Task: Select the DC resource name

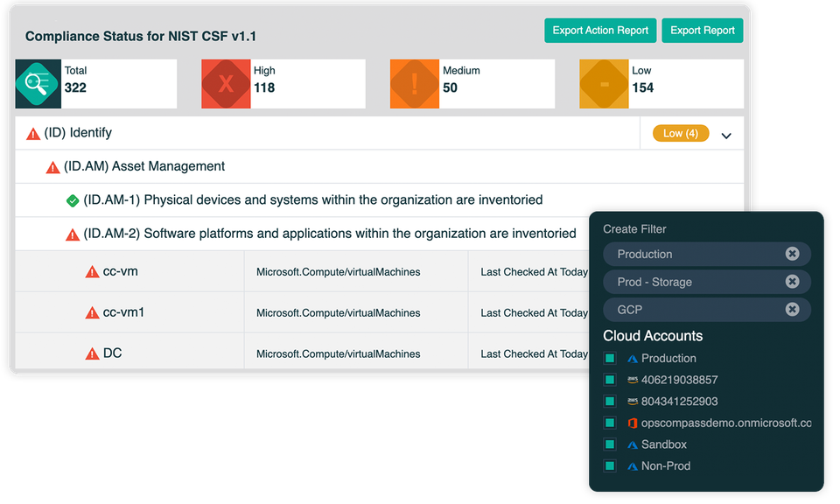Action: 113,353
